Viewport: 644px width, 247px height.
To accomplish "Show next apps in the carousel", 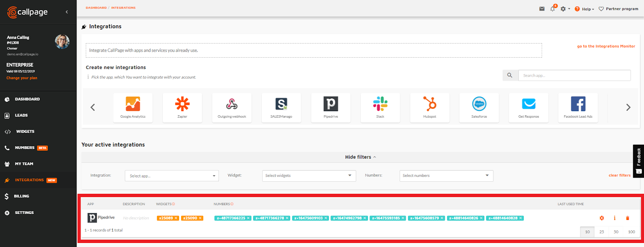I will [628, 107].
